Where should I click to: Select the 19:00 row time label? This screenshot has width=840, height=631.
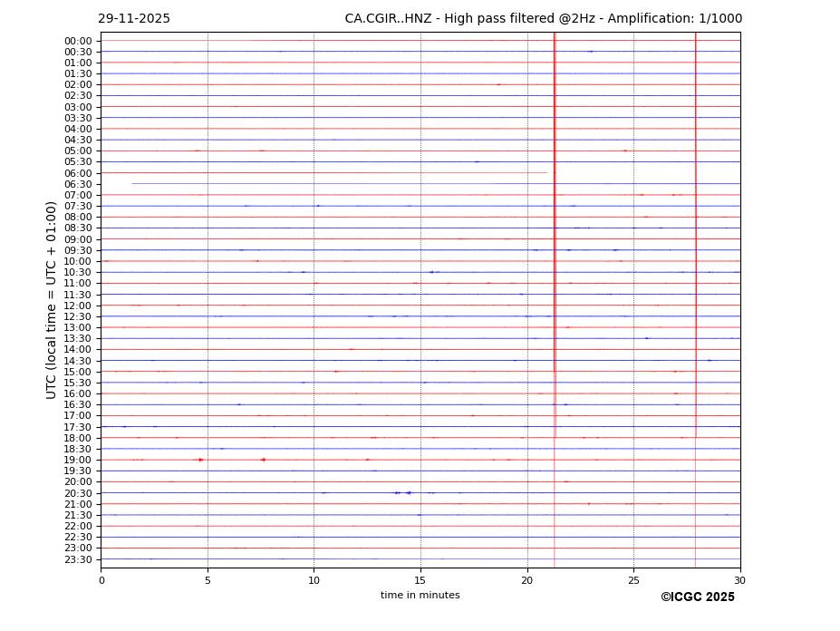click(78, 460)
